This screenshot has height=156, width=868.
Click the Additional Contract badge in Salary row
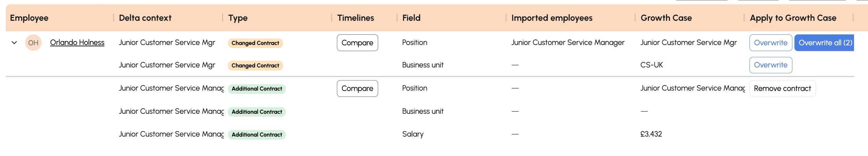257,135
